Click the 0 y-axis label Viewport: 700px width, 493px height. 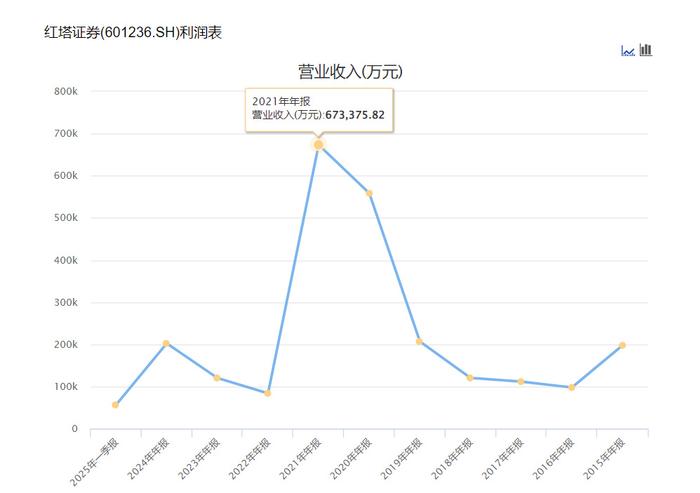coord(75,429)
